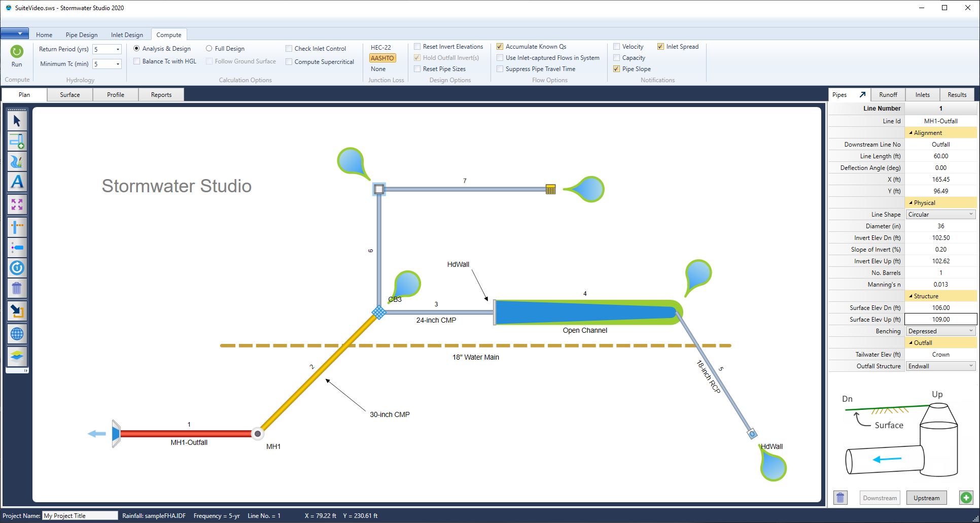Screen dimensions: 980x523
Task: Click the green plus icon to add a line
Action: coord(966,498)
